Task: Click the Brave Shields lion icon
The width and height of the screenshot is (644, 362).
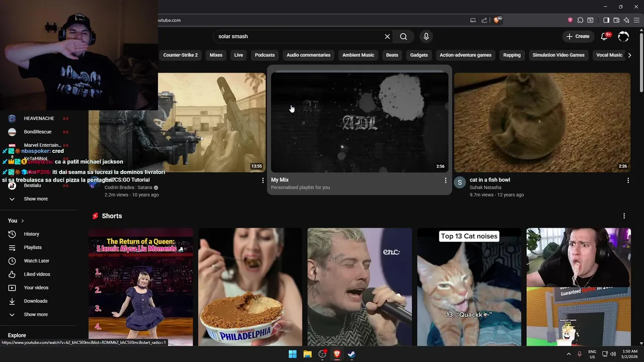Action: click(497, 20)
